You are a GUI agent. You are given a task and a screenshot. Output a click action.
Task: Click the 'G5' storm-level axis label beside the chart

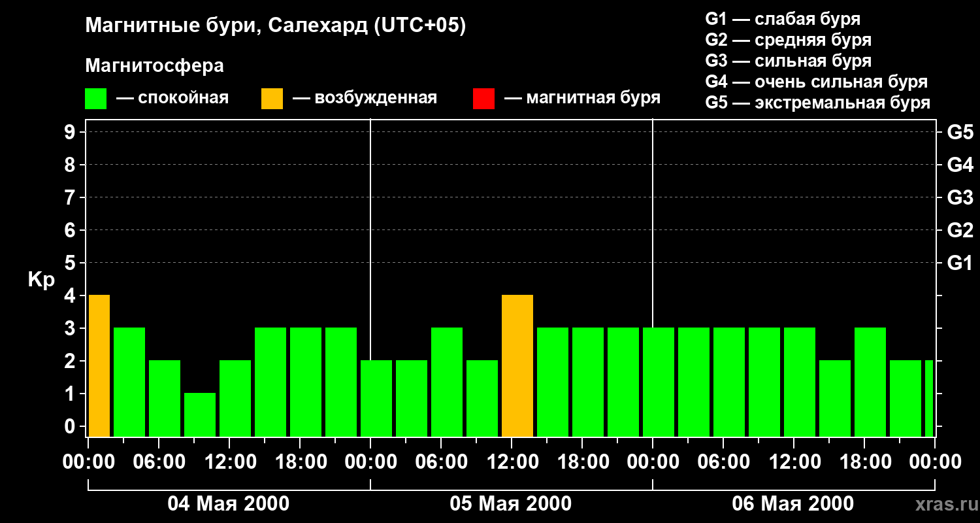click(960, 132)
